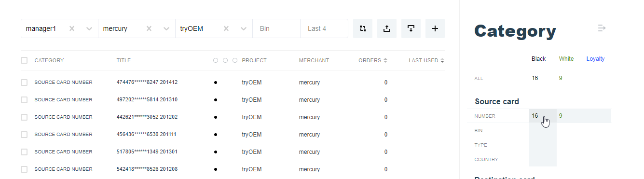644x179 pixels.
Task: Sort table by Last Used column
Action: [x=426, y=60]
